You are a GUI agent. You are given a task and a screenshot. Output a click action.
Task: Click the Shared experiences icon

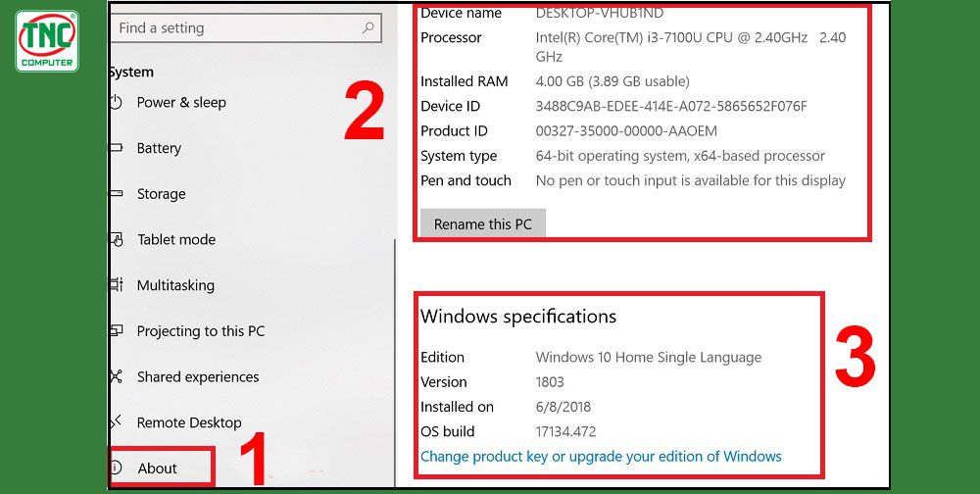tap(117, 376)
